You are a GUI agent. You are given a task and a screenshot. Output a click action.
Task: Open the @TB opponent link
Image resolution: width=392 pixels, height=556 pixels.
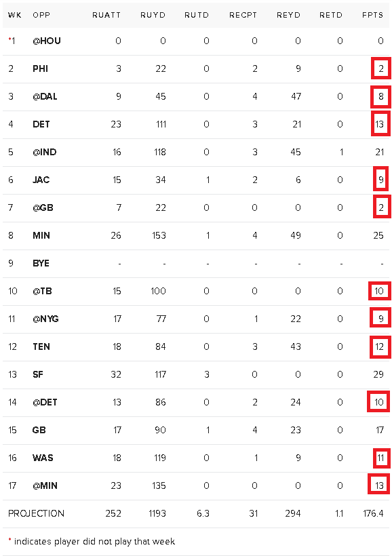[42, 291]
